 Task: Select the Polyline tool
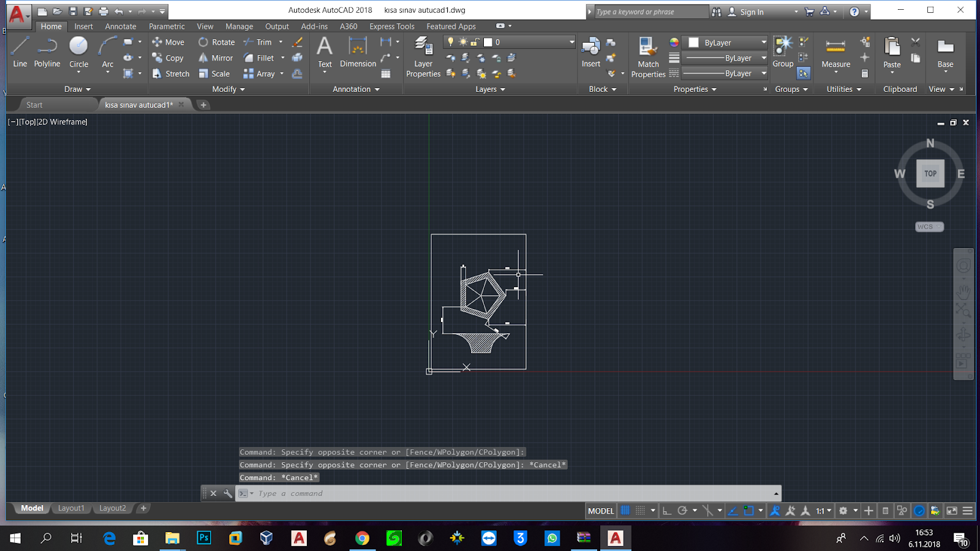point(47,52)
